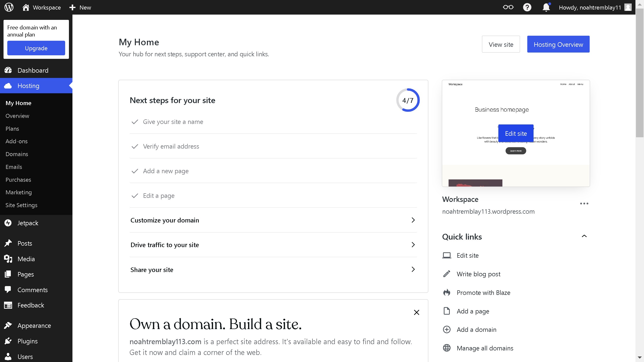The width and height of the screenshot is (644, 362).
Task: Switch to the Domains section
Action: click(17, 154)
